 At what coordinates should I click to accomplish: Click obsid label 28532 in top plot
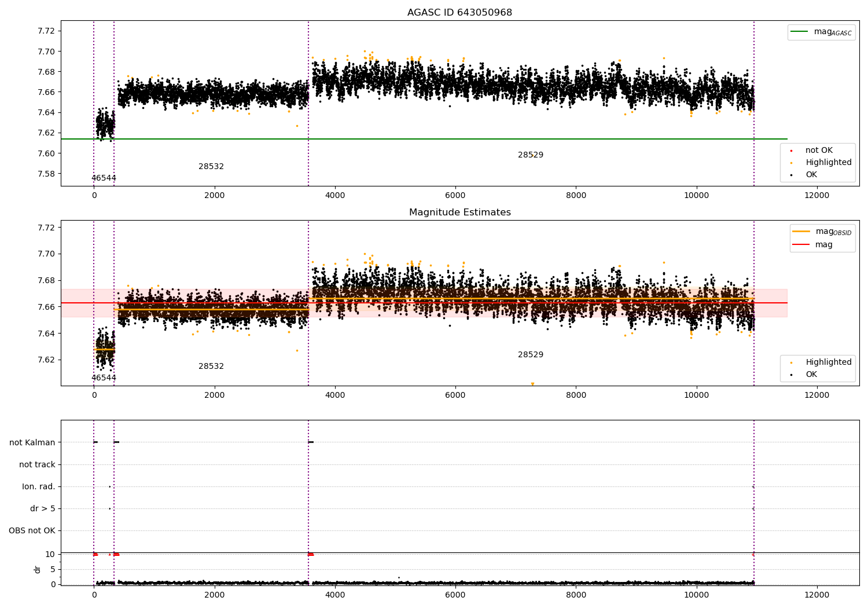point(211,167)
